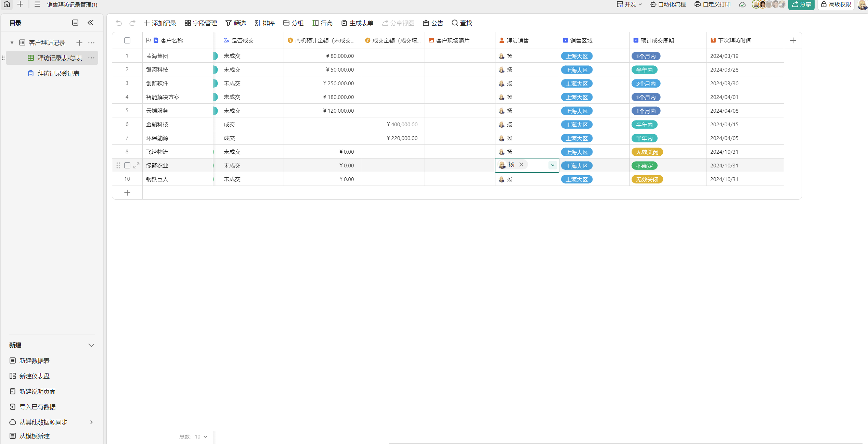Screen dimensions: 868x444
Task: Open the filter (筛选) tool
Action: click(x=235, y=23)
